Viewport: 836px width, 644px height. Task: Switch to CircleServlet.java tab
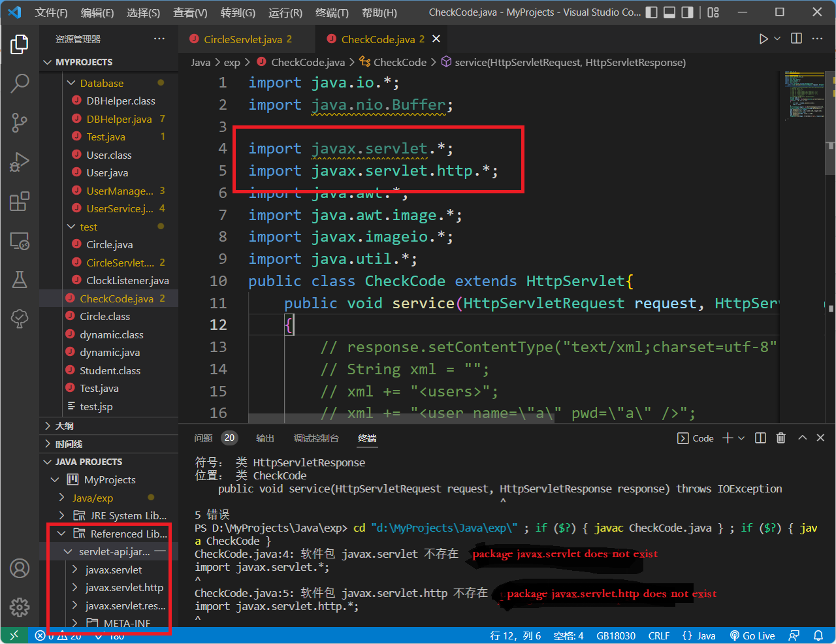(242, 39)
